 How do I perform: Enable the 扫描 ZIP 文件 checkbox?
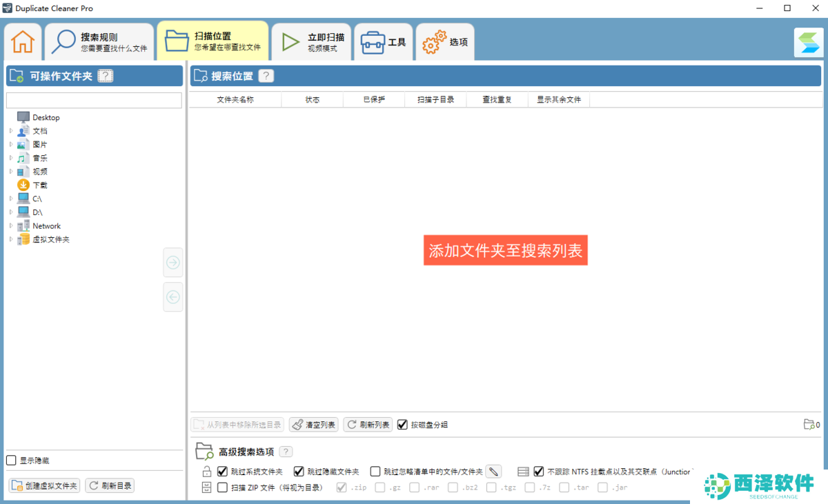click(x=222, y=487)
